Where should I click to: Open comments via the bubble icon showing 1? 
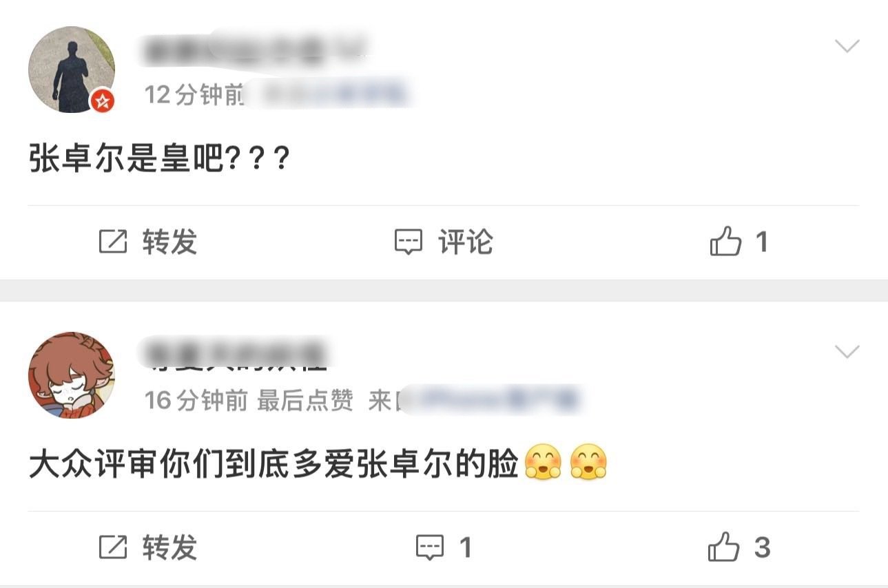[430, 548]
